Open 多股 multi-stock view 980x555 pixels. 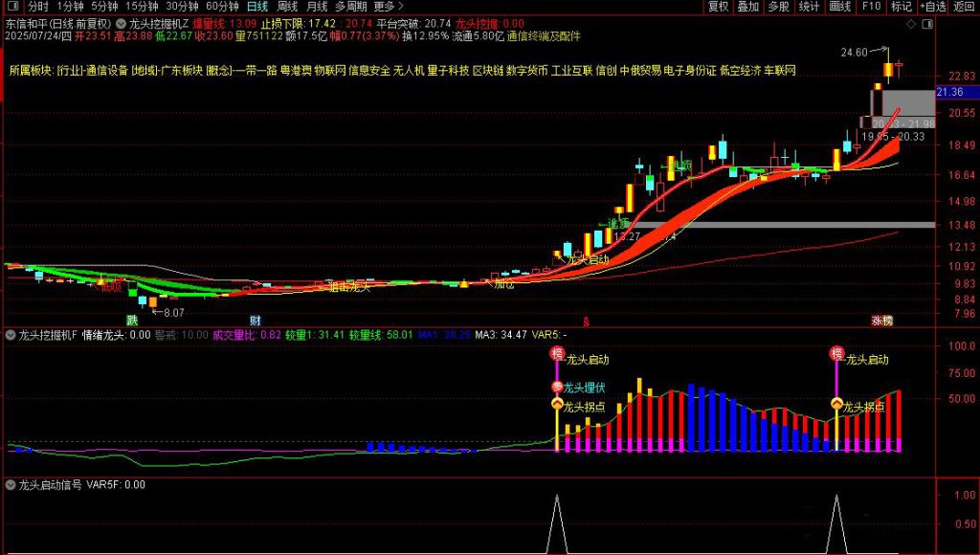[778, 7]
